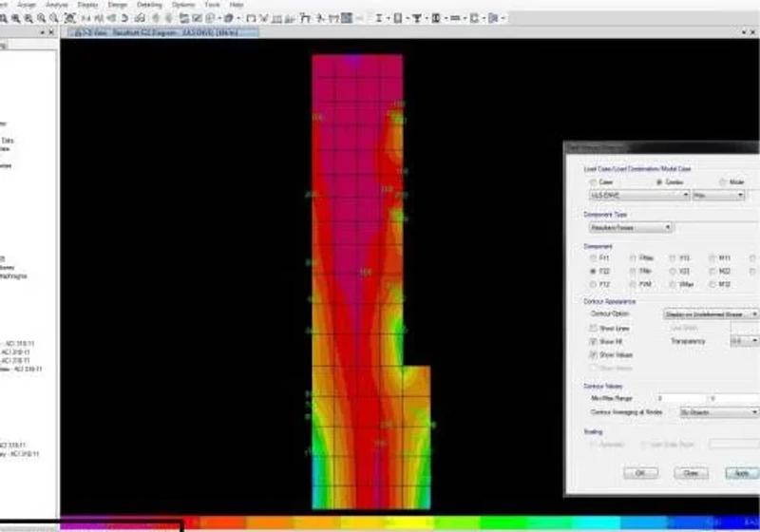Choose the M12 component radio button

pos(712,284)
